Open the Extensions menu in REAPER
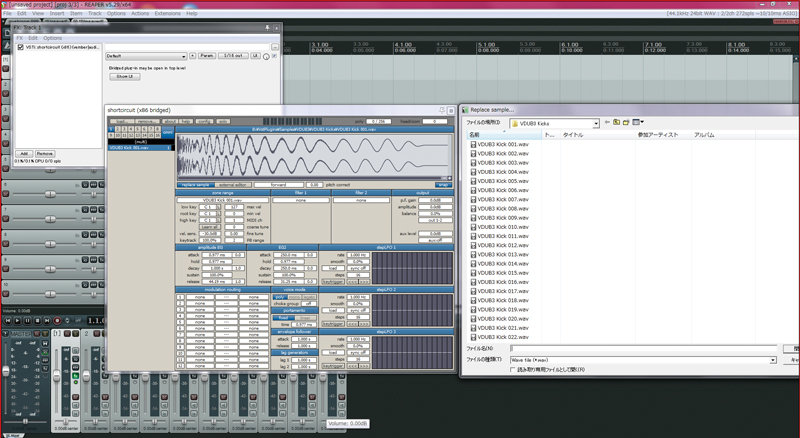This screenshot has height=438, width=800. point(167,14)
